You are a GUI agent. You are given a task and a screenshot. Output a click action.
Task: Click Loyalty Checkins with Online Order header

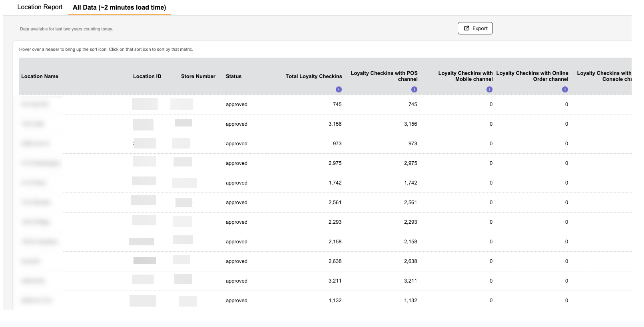(x=532, y=76)
